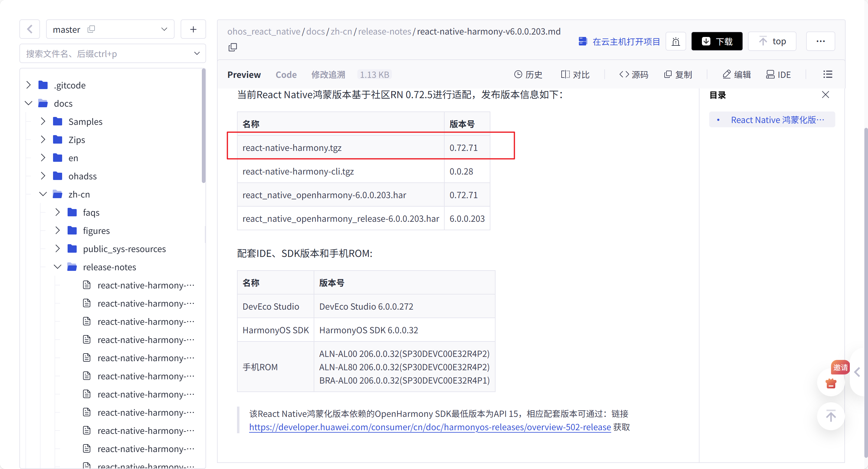Click the file search input field
This screenshot has width=868, height=469.
coord(108,54)
